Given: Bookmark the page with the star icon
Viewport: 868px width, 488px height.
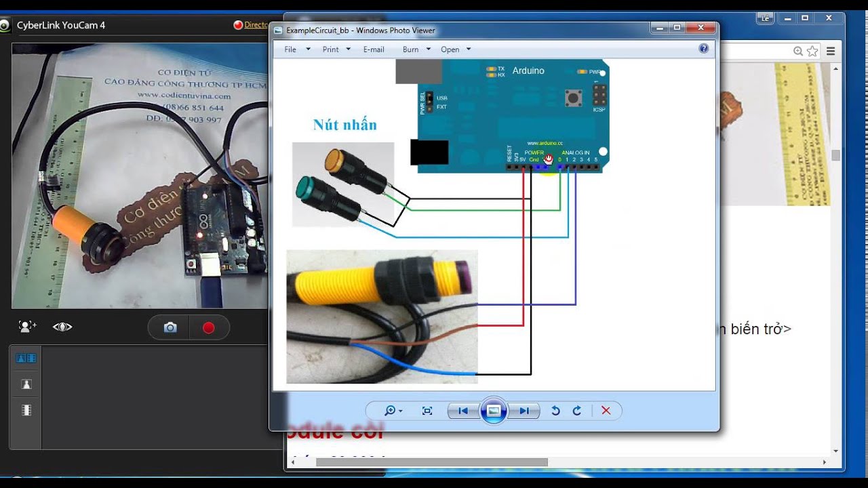Looking at the screenshot, I should pyautogui.click(x=812, y=51).
